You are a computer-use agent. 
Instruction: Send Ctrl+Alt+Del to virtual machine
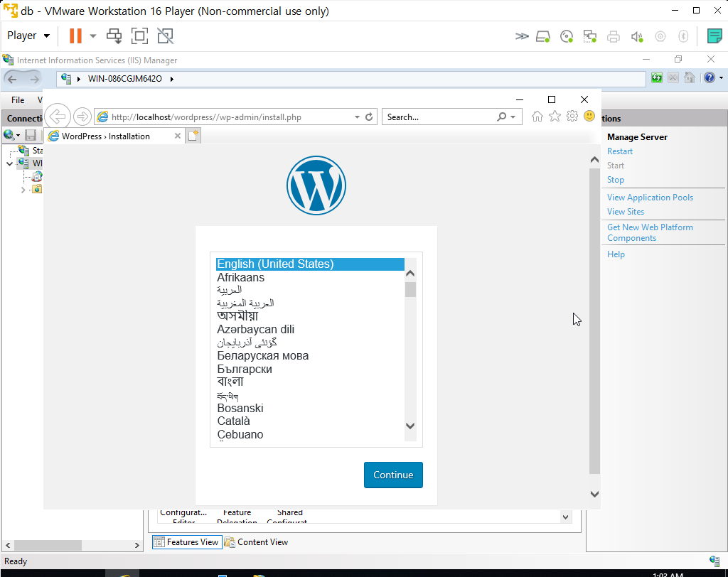point(114,36)
